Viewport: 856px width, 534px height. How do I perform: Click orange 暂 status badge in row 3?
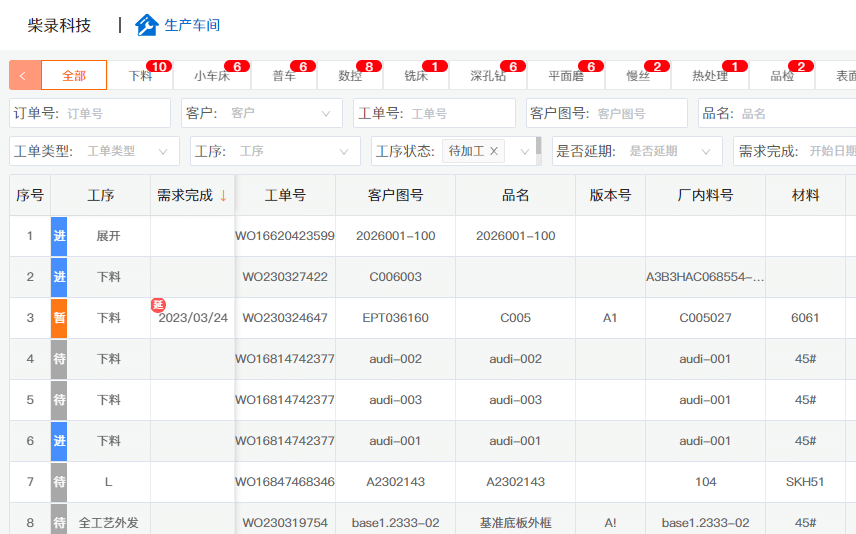pyautogui.click(x=59, y=318)
